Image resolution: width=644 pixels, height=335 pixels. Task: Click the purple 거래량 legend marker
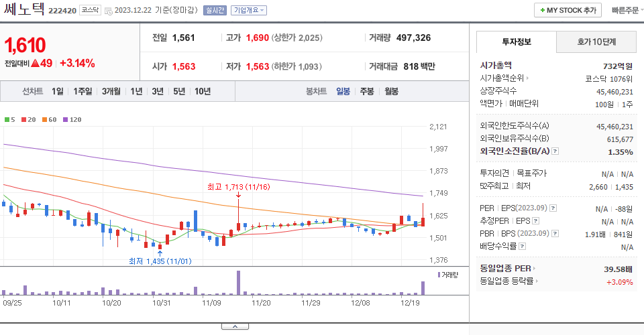[x=439, y=275]
